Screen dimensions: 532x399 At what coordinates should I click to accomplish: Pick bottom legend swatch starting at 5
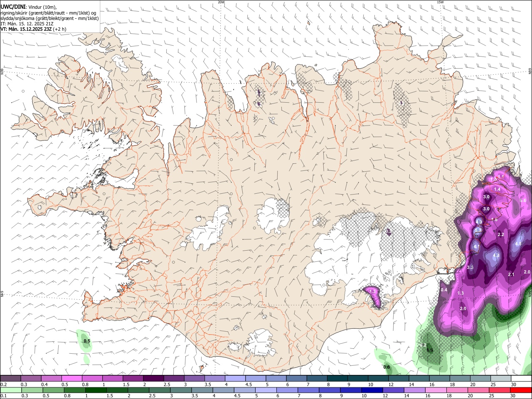pyautogui.click(x=265, y=390)
